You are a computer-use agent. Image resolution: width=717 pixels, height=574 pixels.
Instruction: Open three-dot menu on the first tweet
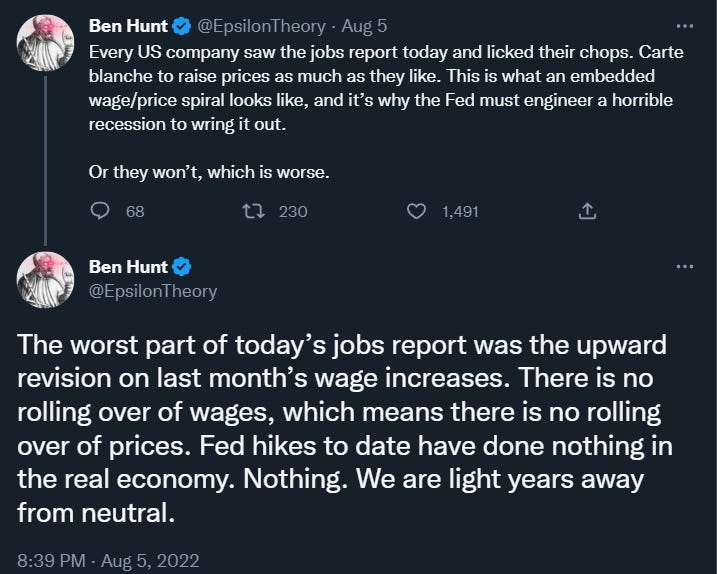tap(685, 26)
